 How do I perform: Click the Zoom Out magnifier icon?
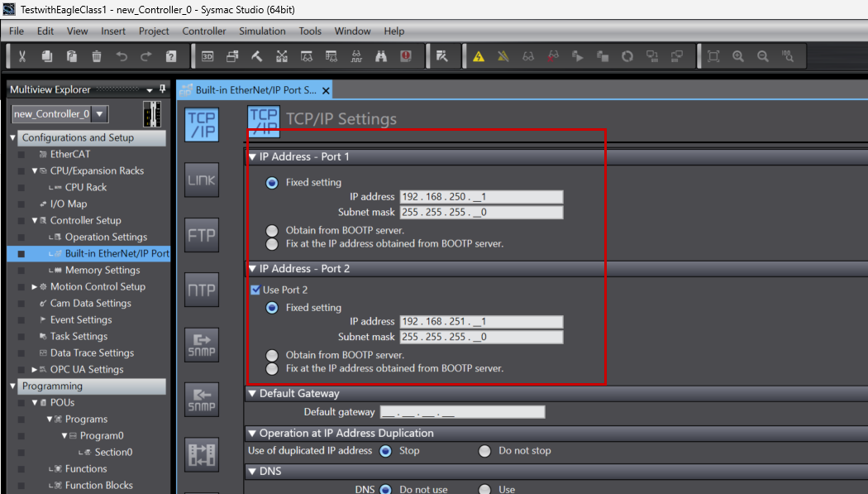[x=763, y=56]
